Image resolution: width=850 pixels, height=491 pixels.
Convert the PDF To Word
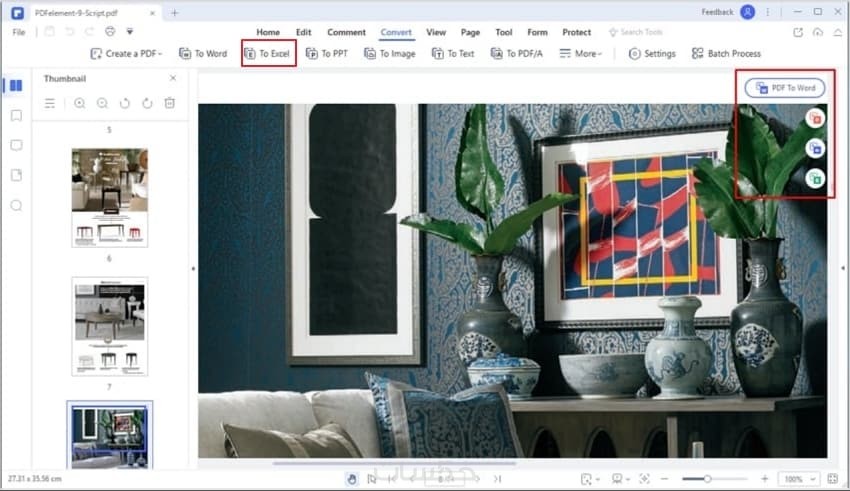[203, 53]
